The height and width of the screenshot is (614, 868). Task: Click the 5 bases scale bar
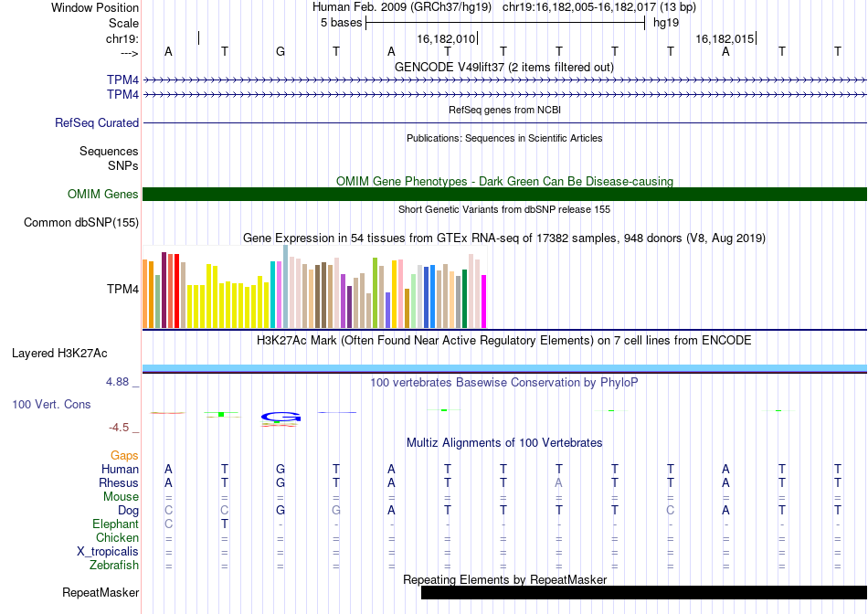pyautogui.click(x=504, y=22)
